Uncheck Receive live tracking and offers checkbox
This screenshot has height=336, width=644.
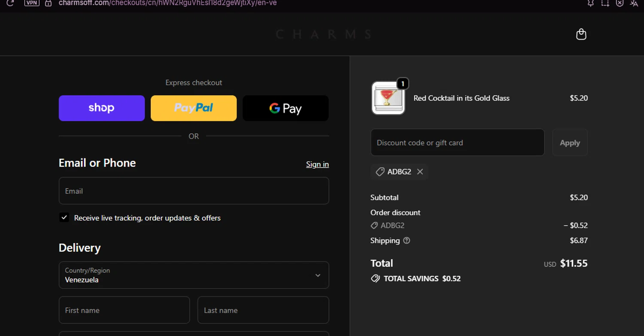tap(64, 218)
